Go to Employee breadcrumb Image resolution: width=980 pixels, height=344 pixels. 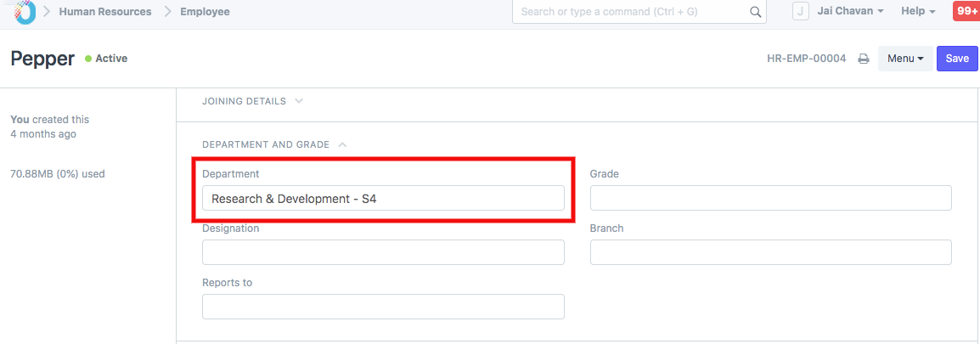[205, 12]
